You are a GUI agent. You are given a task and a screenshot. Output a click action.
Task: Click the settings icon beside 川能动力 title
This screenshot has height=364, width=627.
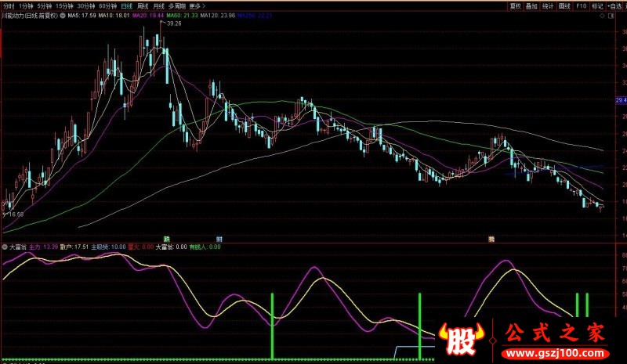point(63,15)
